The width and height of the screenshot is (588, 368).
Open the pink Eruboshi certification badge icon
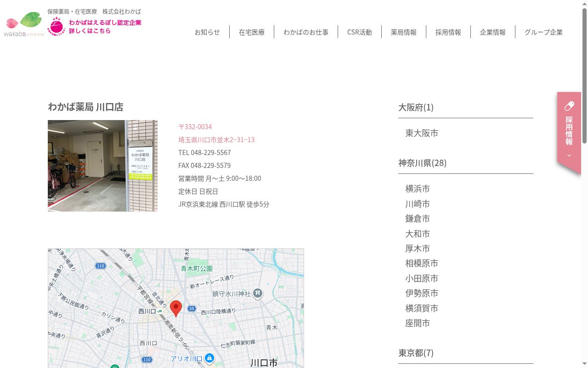(x=57, y=26)
